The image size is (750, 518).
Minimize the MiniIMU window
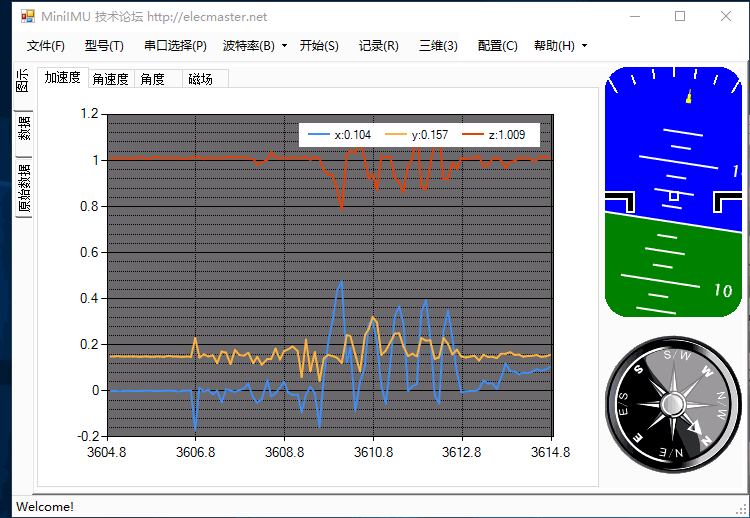pos(635,16)
